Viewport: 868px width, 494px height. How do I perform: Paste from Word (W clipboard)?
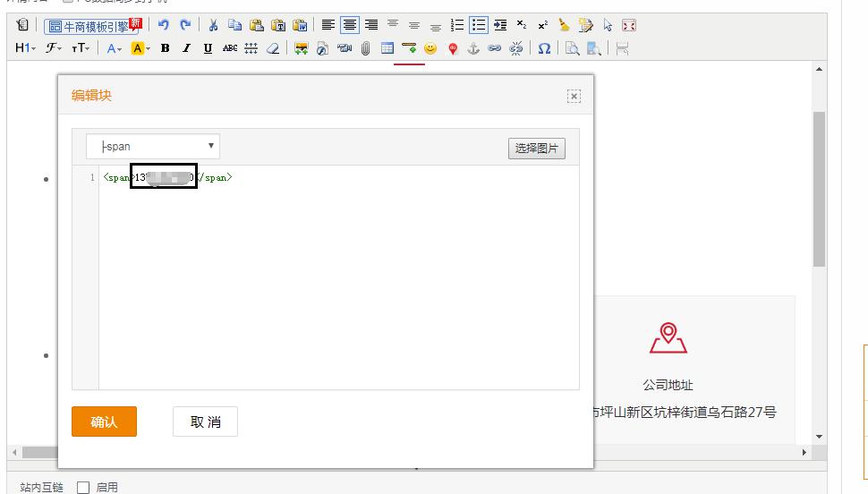pyautogui.click(x=300, y=25)
